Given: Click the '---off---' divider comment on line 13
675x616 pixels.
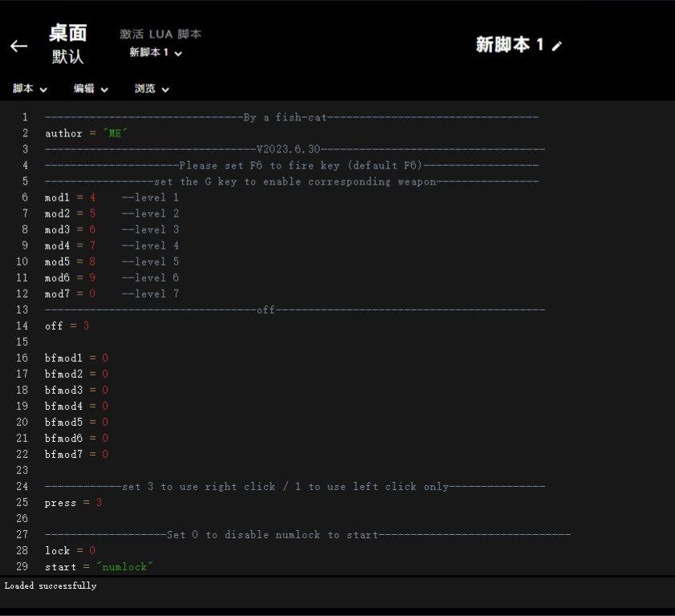Looking at the screenshot, I should tap(295, 310).
